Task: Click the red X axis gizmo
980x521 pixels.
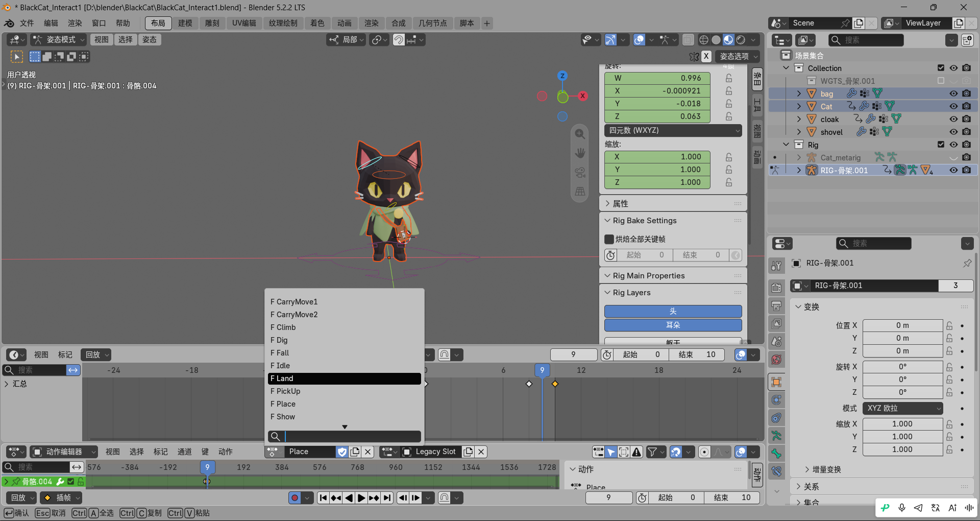Action: [582, 96]
